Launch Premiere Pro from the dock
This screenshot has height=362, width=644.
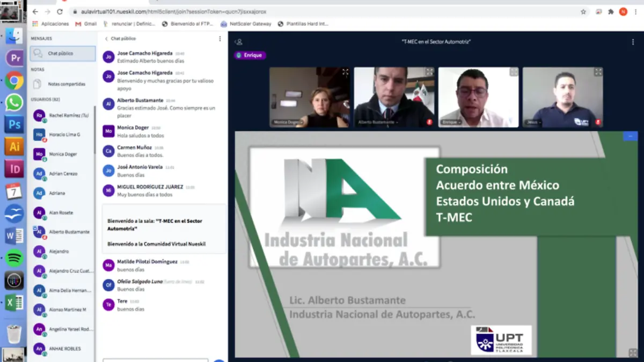click(14, 58)
